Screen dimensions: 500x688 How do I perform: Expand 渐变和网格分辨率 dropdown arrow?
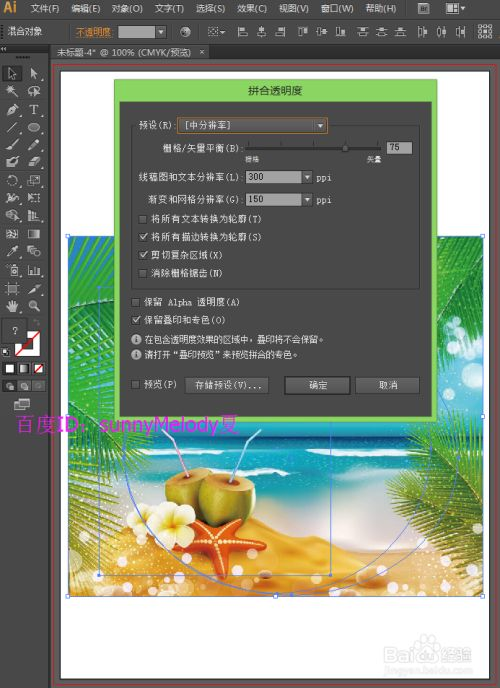coord(307,200)
